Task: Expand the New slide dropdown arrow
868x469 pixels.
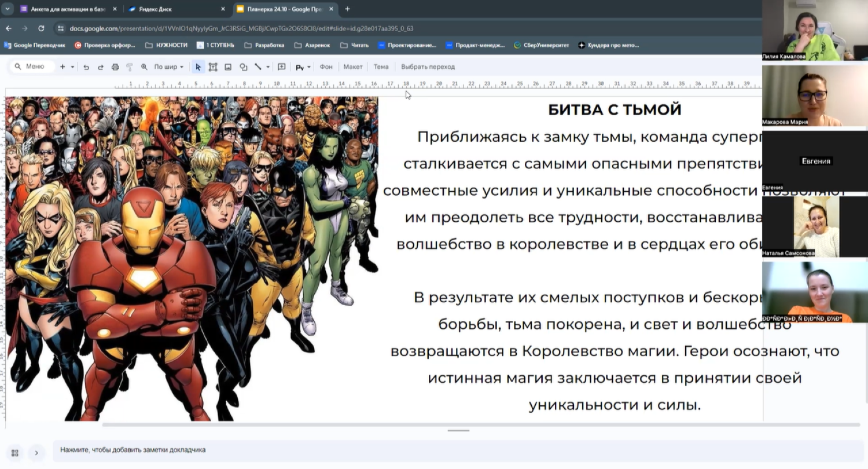Action: click(x=72, y=67)
